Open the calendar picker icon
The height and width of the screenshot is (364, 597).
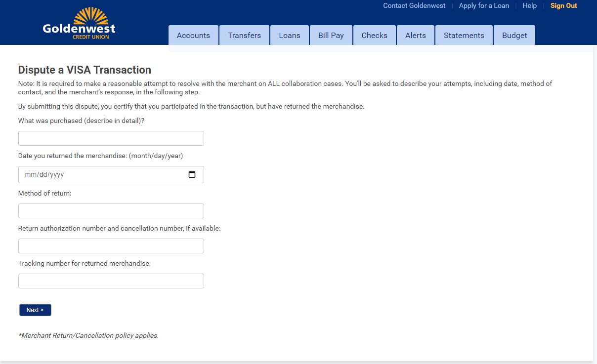[x=192, y=174]
